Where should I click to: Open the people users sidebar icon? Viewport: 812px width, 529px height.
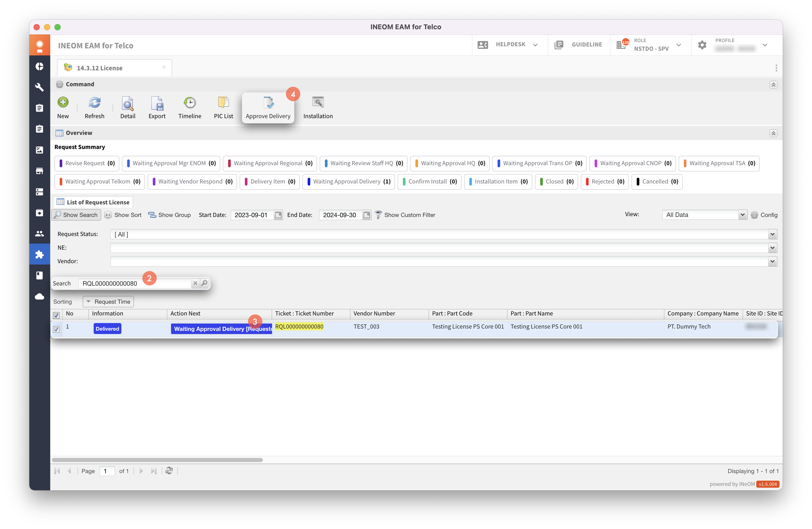40,234
